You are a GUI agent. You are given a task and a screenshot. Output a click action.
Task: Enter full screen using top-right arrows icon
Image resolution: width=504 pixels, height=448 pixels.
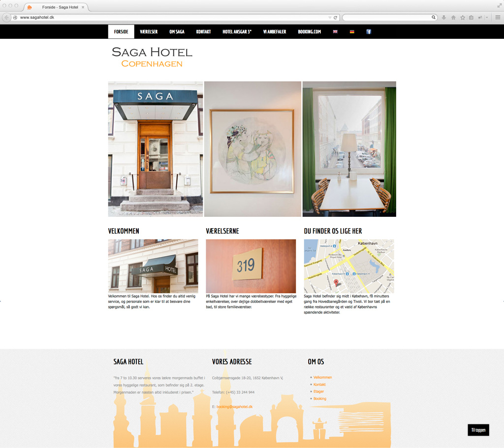click(x=499, y=5)
